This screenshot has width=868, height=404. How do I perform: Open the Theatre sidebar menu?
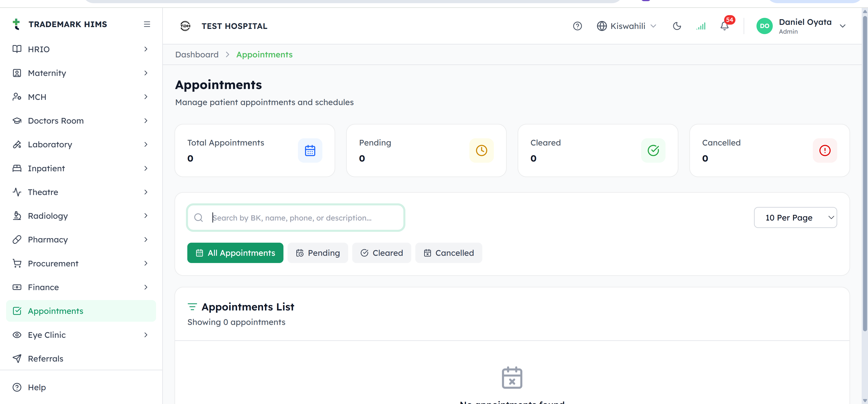[x=81, y=192]
